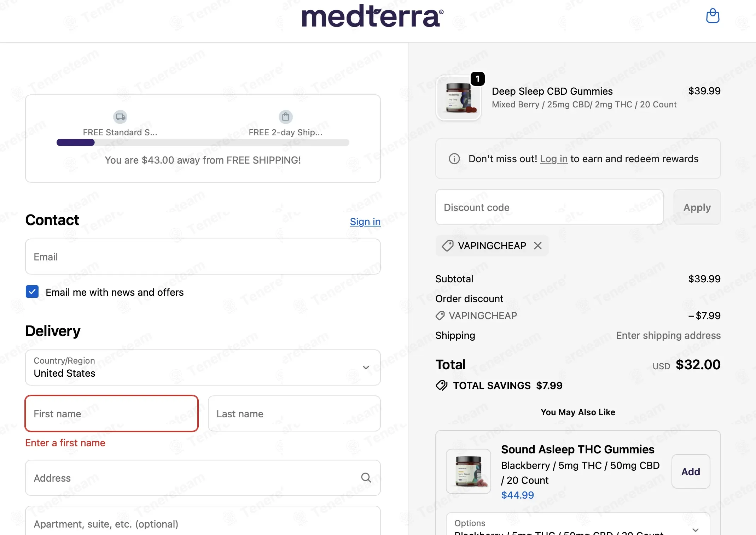Screen dimensions: 756x535
Task: Focus the Address input field
Action: [203, 478]
